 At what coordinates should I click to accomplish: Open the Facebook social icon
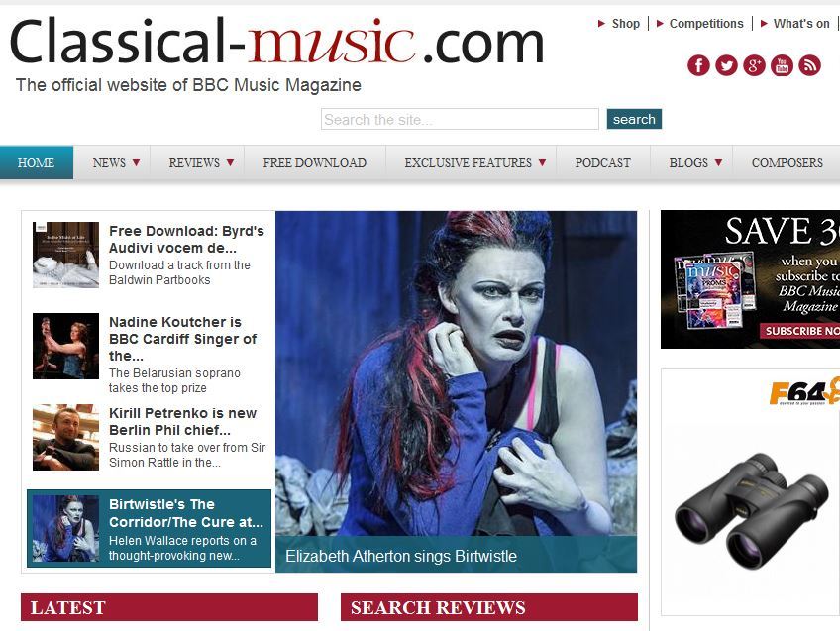tap(698, 65)
